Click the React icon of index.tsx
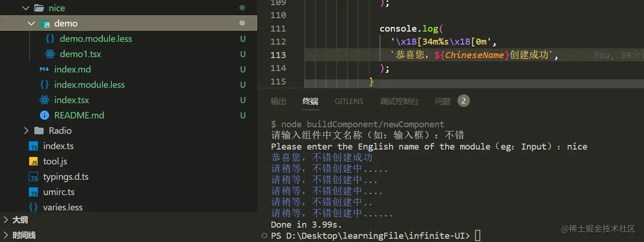Viewport: 644px width, 242px height. click(x=45, y=100)
